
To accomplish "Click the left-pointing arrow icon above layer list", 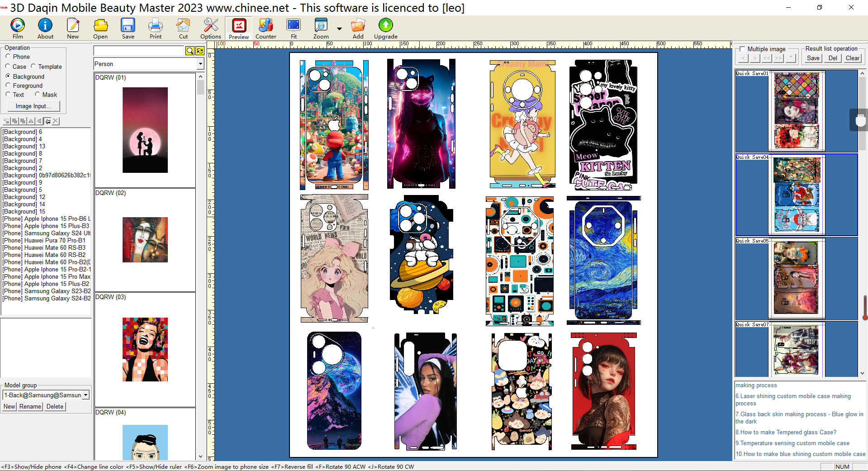I will click(x=39, y=121).
